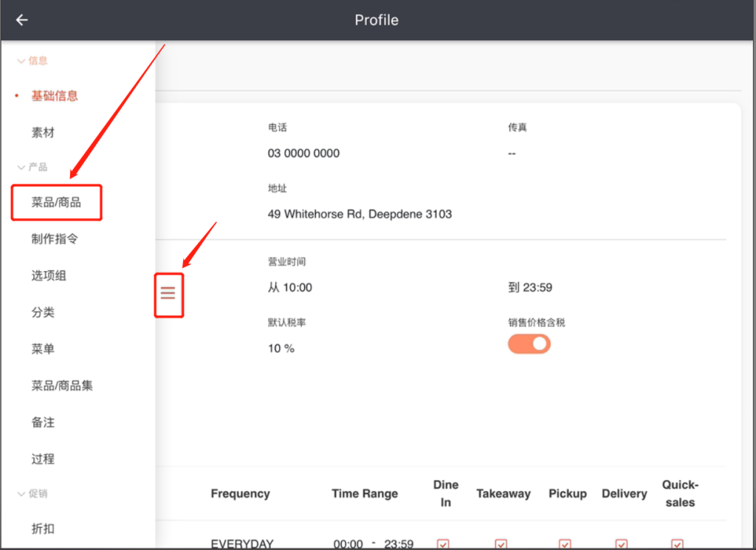756x550 pixels.
Task: Click the 营业时间 label
Action: 287,262
